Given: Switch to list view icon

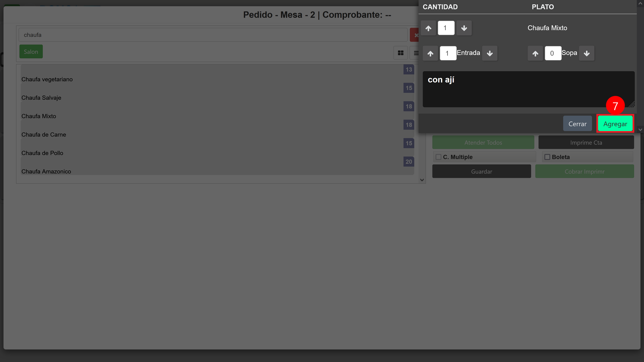Looking at the screenshot, I should tap(415, 53).
